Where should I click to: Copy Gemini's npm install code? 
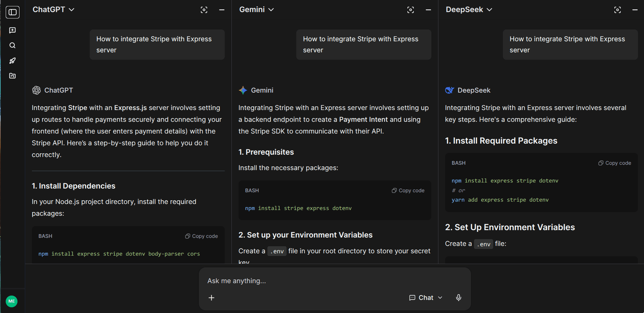[408, 191]
